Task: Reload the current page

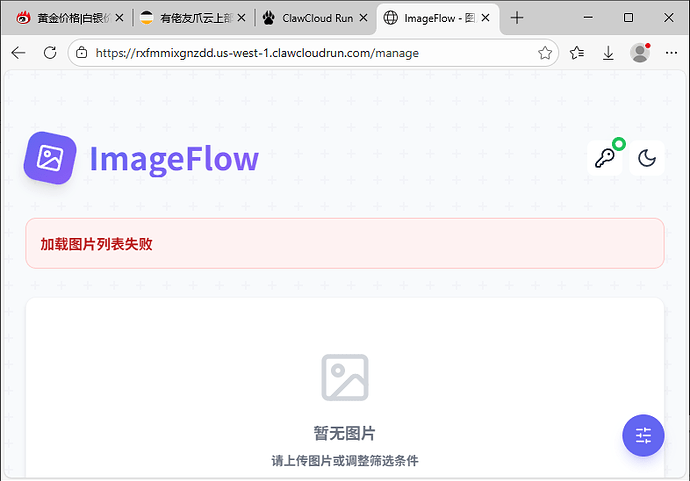Action: point(50,53)
